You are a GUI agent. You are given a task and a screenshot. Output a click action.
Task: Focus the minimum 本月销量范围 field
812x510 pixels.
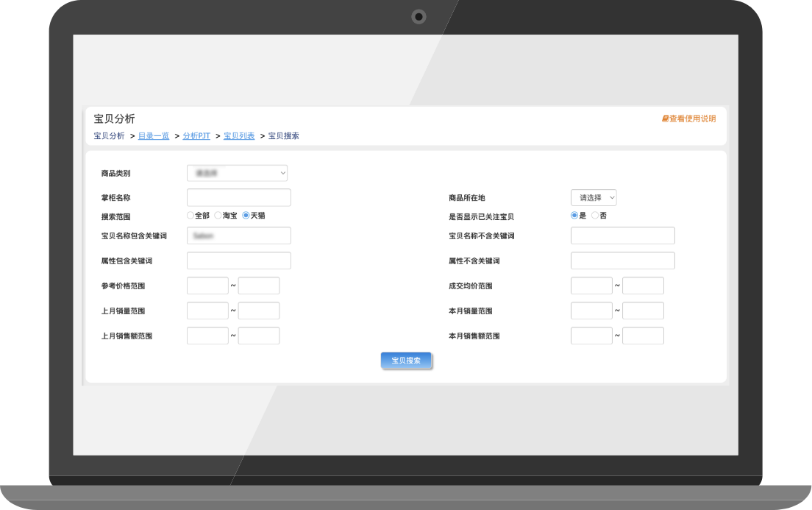tap(591, 311)
